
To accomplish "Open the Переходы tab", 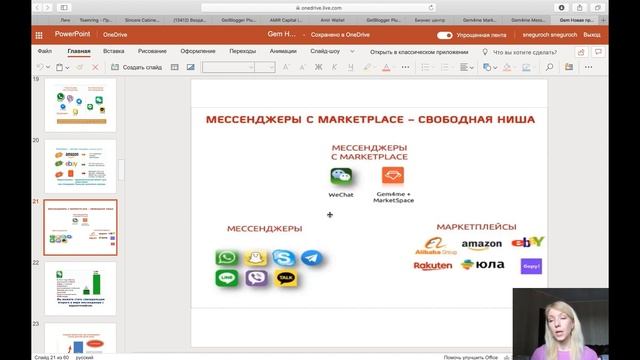I will [x=242, y=51].
